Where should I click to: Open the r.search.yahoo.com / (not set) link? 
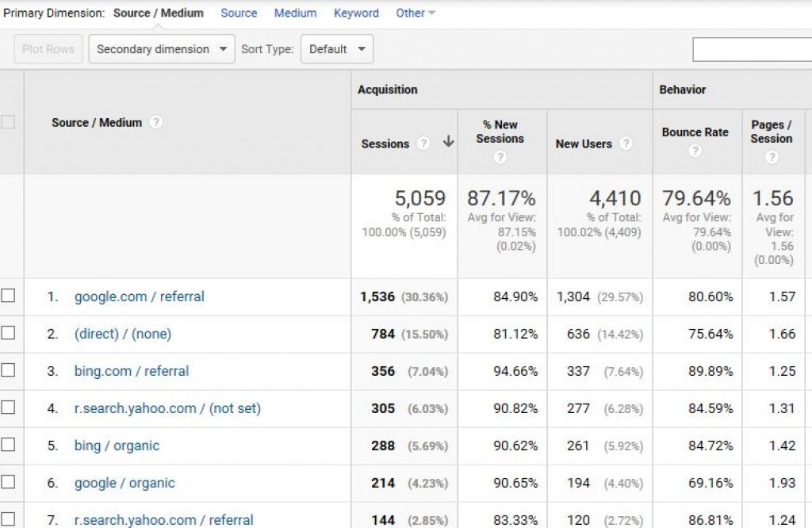pos(167,408)
